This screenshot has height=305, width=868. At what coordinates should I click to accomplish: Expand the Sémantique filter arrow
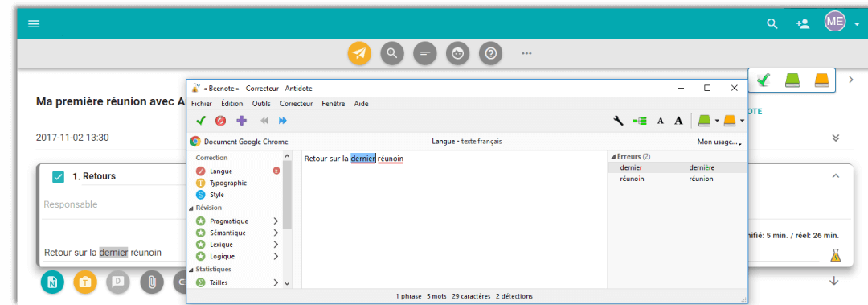tap(276, 233)
